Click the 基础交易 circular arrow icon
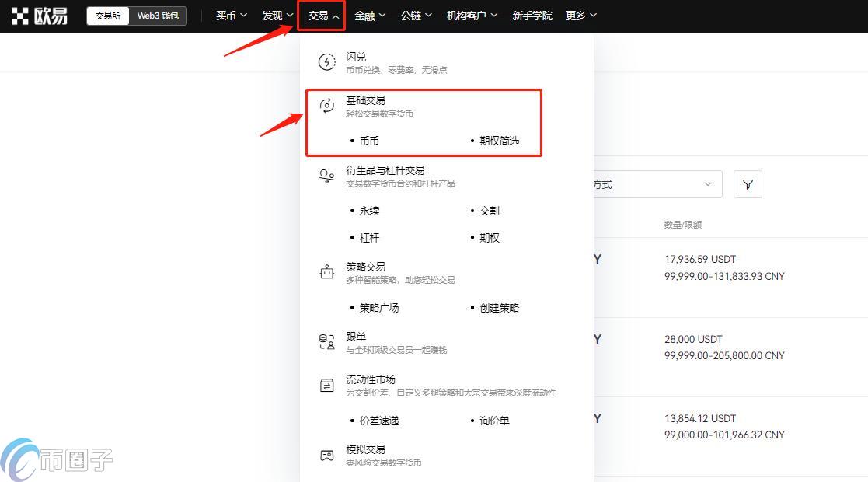 [326, 106]
